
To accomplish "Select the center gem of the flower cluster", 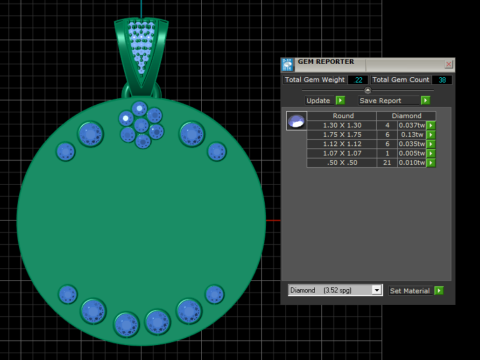I will click(141, 126).
